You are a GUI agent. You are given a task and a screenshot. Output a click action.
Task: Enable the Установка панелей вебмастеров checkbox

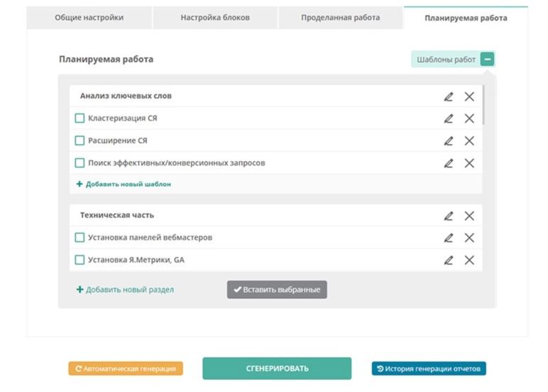(80, 237)
